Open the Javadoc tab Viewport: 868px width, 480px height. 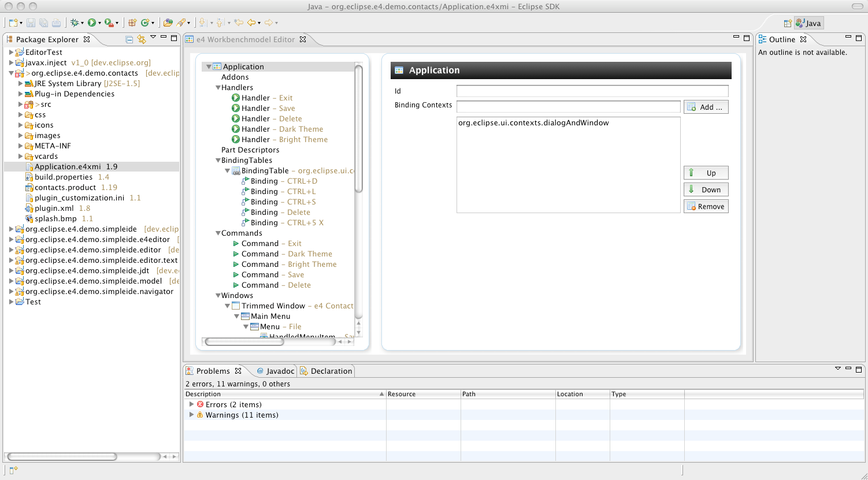pos(276,371)
